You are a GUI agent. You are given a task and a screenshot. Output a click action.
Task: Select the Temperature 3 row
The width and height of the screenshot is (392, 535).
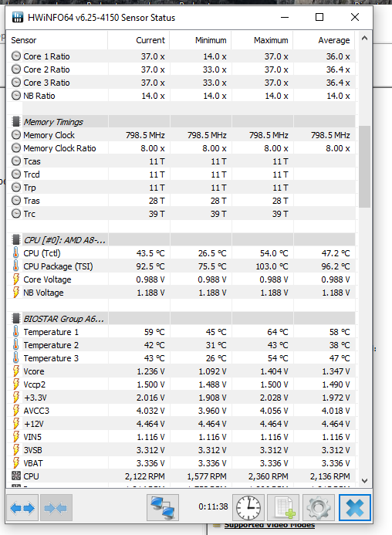181,358
